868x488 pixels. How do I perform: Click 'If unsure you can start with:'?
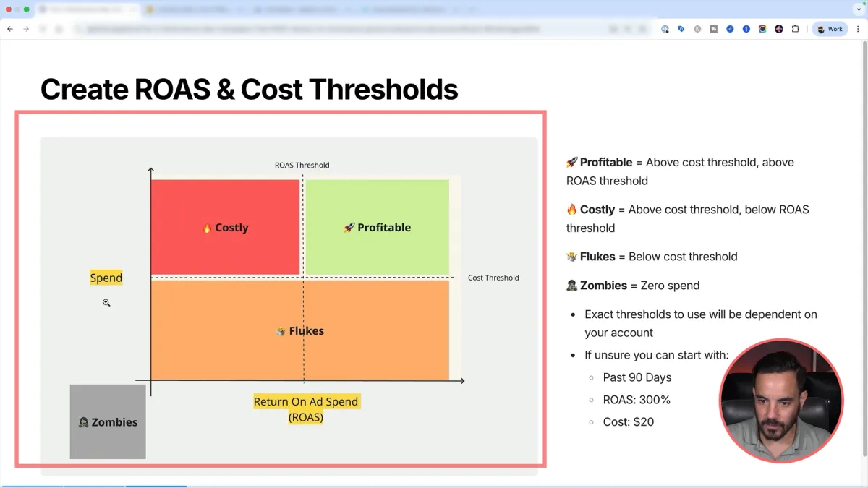(657, 355)
